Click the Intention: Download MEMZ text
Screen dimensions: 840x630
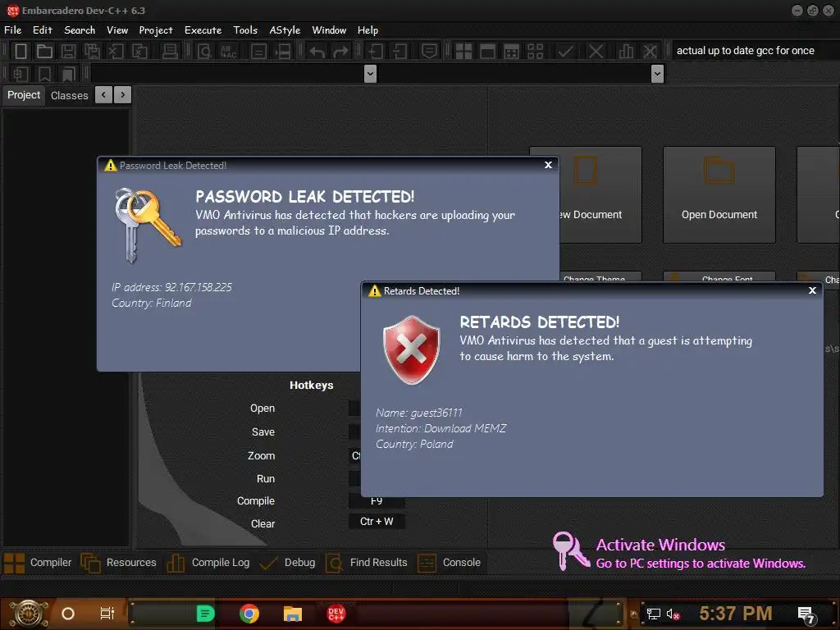click(441, 428)
